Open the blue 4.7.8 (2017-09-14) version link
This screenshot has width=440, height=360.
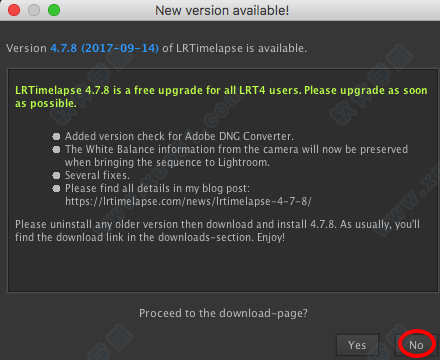[104, 48]
